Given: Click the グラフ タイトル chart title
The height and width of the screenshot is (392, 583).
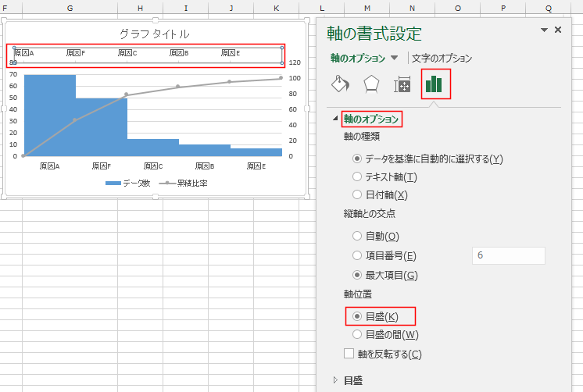Looking at the screenshot, I should click(x=154, y=34).
